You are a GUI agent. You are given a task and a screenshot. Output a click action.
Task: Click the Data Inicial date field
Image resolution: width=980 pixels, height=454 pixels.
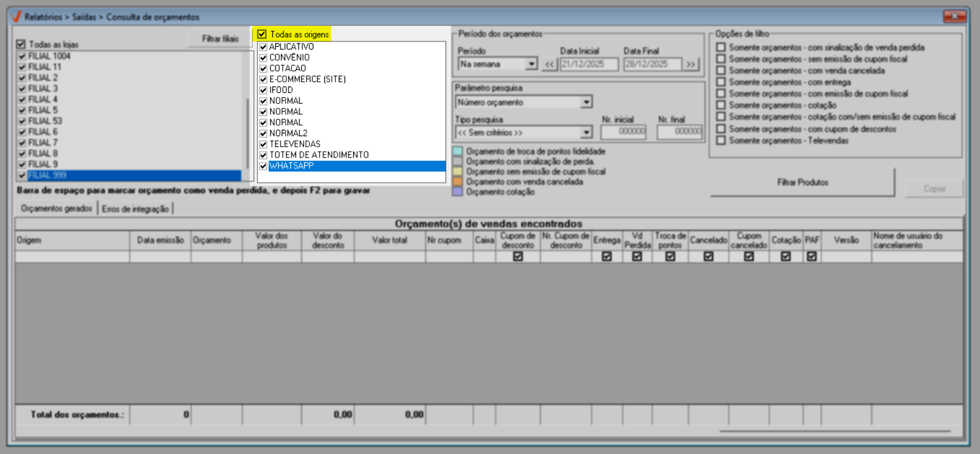(x=589, y=65)
